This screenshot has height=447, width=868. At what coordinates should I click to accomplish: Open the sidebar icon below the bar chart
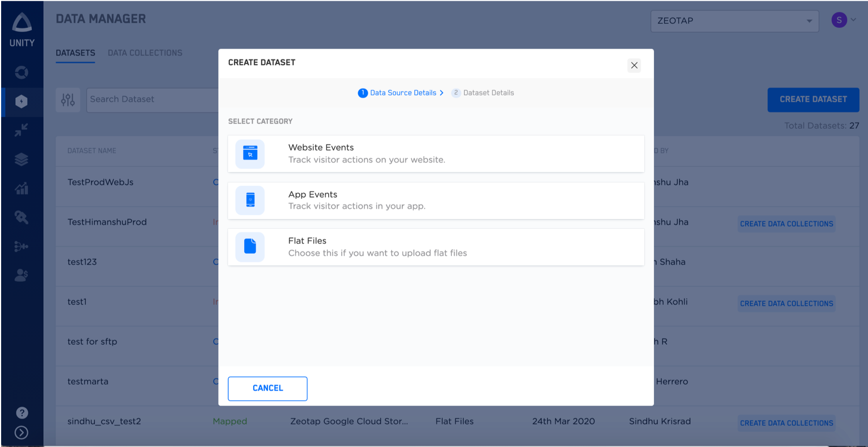click(x=22, y=217)
